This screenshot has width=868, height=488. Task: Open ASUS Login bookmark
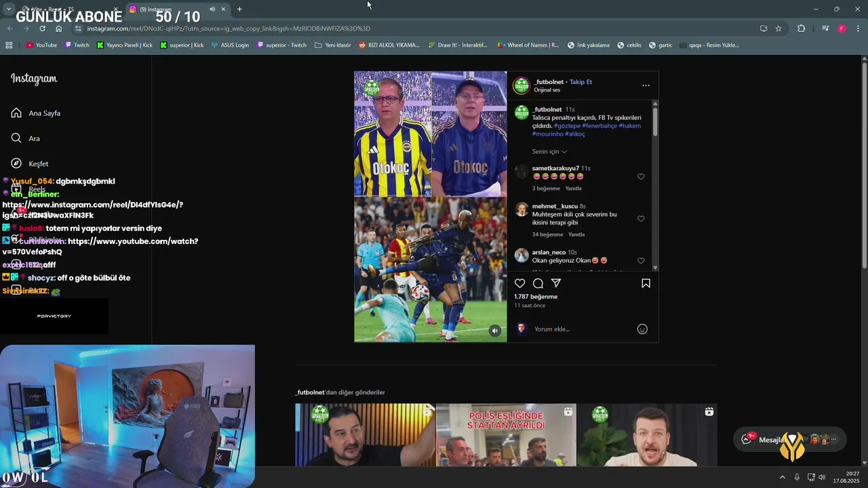coord(230,45)
